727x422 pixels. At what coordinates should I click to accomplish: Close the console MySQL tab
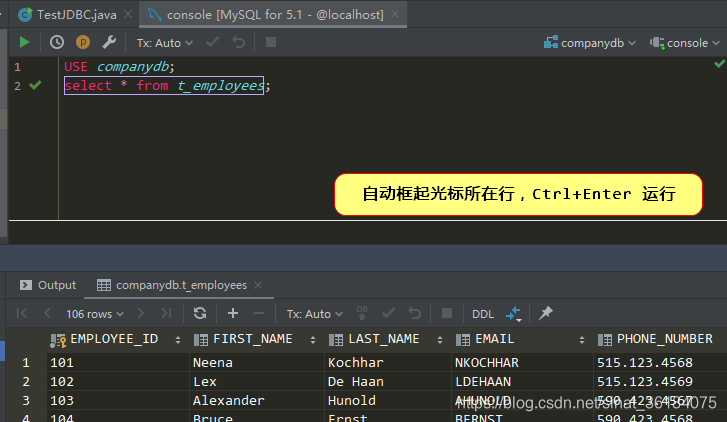point(395,15)
